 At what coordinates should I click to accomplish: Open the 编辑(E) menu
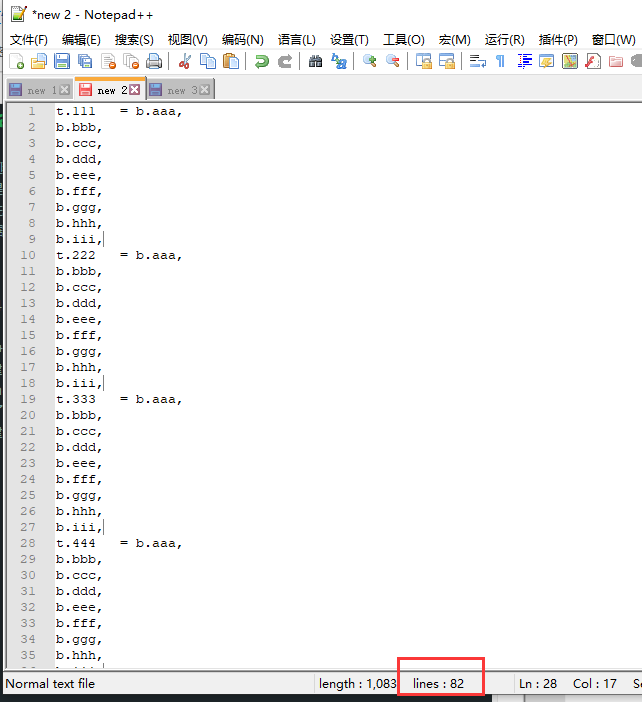click(81, 40)
